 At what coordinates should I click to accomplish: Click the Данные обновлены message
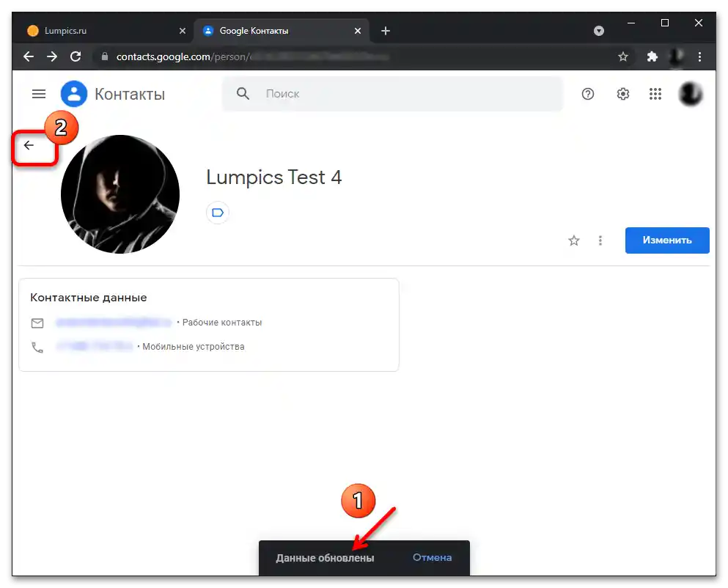325,558
